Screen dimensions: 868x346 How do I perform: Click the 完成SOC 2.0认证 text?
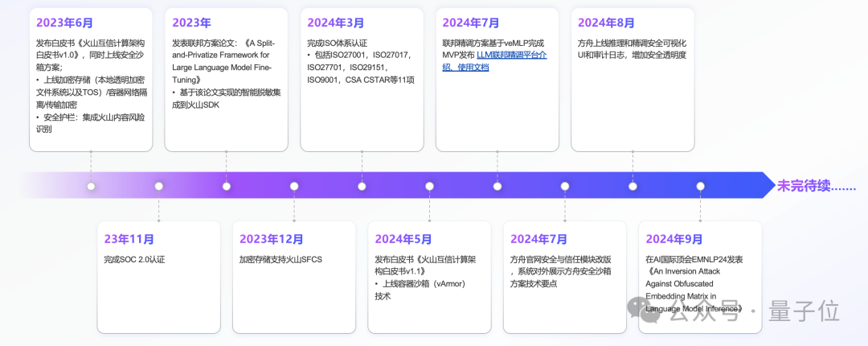tap(134, 259)
